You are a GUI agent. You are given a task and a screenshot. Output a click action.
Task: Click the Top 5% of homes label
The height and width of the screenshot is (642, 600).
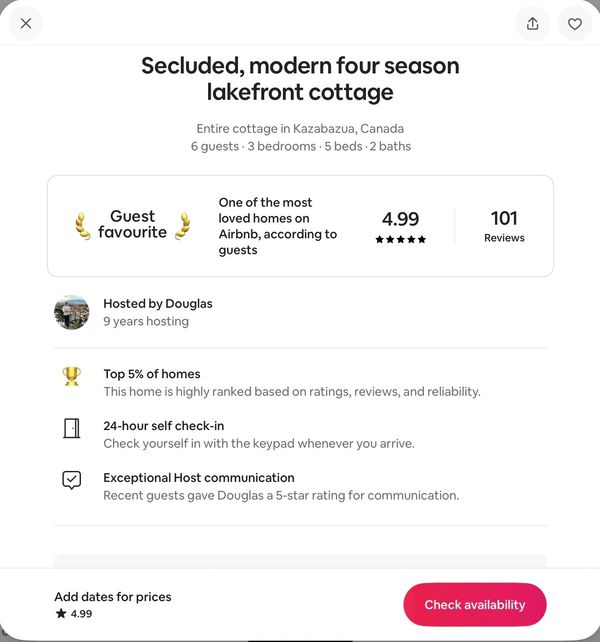click(x=152, y=374)
